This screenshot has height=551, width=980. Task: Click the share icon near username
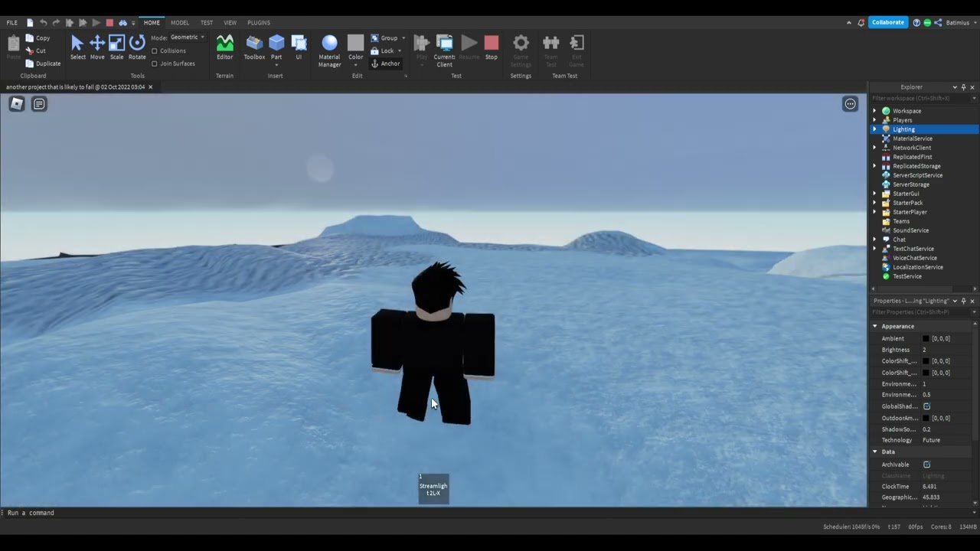938,22
